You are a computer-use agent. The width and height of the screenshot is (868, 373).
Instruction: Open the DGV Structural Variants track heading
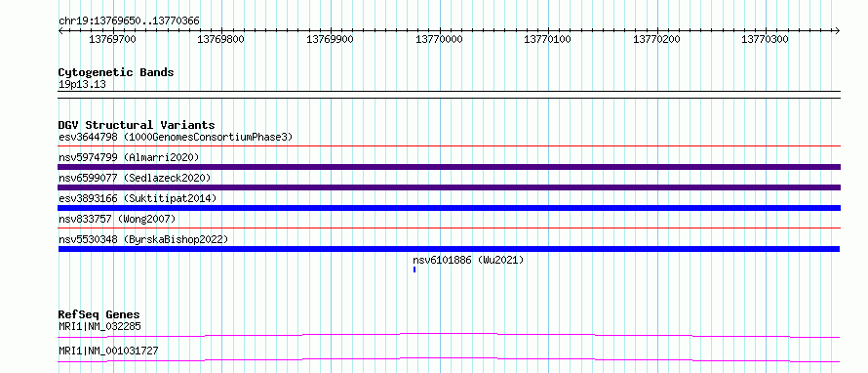137,125
